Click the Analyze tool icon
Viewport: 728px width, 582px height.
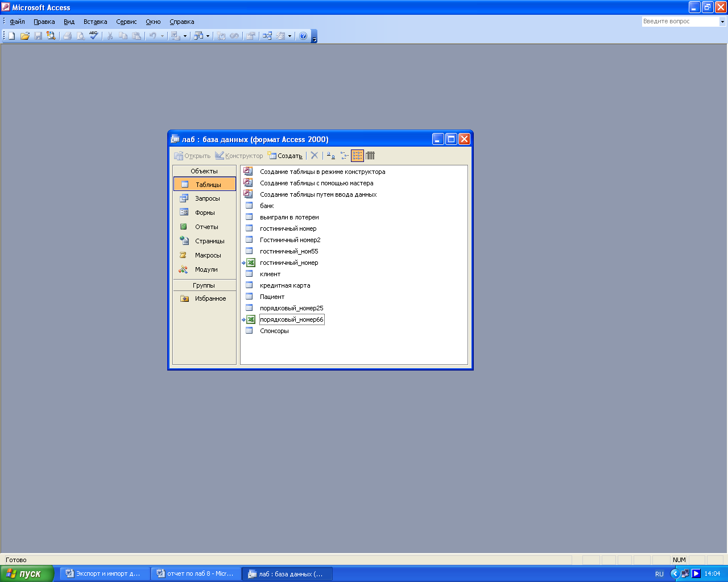(x=198, y=36)
